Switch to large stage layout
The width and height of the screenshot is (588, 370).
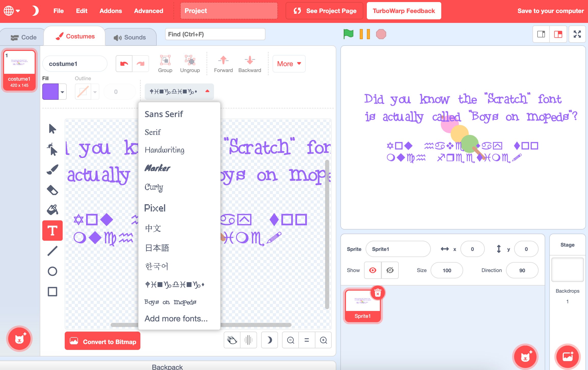tap(558, 34)
